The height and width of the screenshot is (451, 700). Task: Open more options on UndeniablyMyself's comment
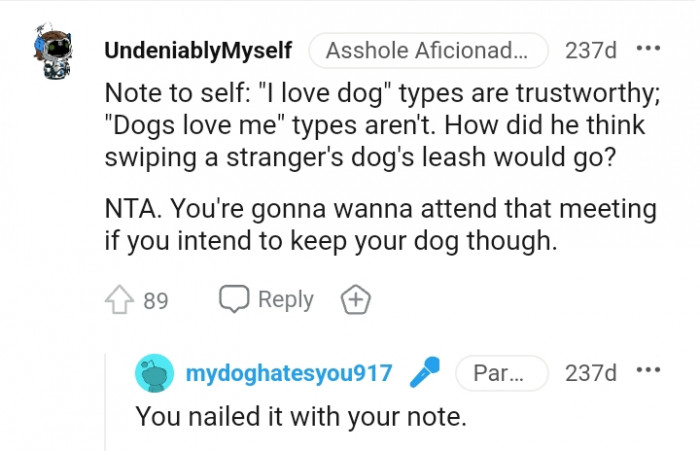click(648, 49)
